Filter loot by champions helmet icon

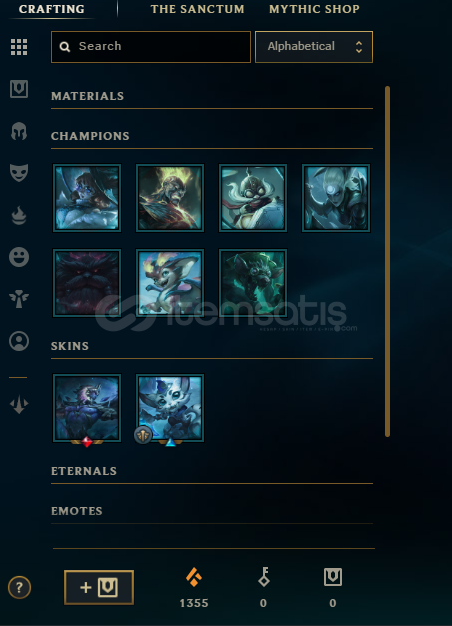click(x=19, y=131)
